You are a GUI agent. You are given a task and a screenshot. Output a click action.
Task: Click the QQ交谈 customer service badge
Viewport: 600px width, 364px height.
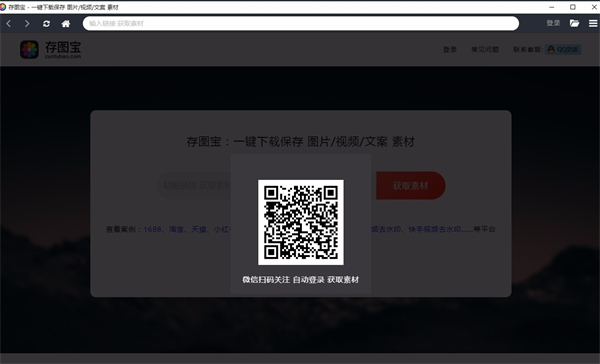click(x=563, y=49)
